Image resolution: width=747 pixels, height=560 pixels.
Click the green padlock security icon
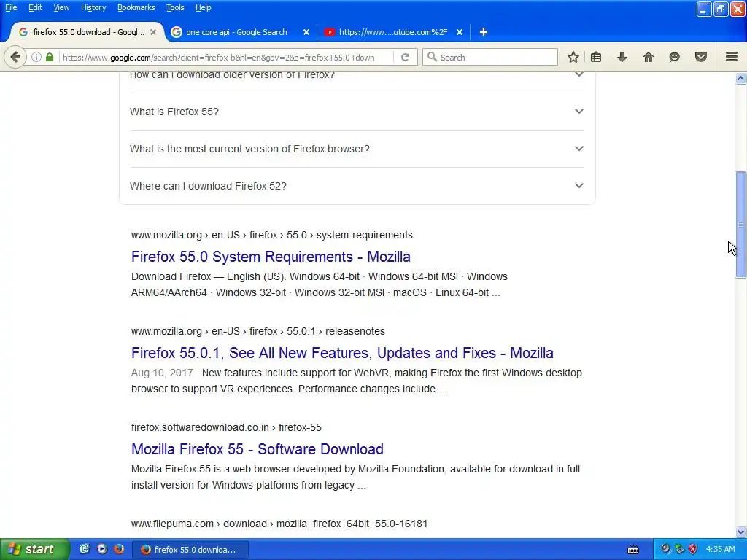50,57
